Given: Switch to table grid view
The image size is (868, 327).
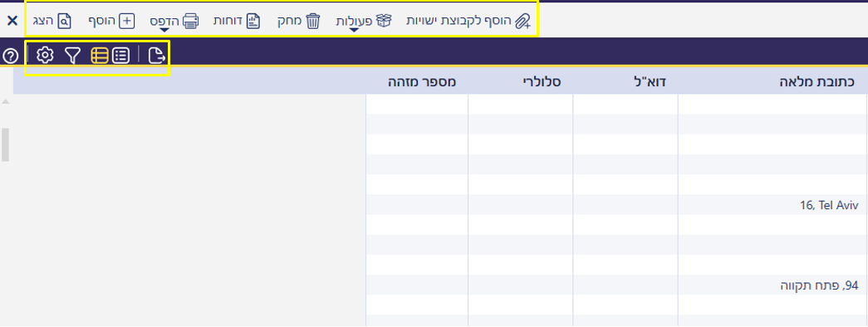Looking at the screenshot, I should 99,55.
